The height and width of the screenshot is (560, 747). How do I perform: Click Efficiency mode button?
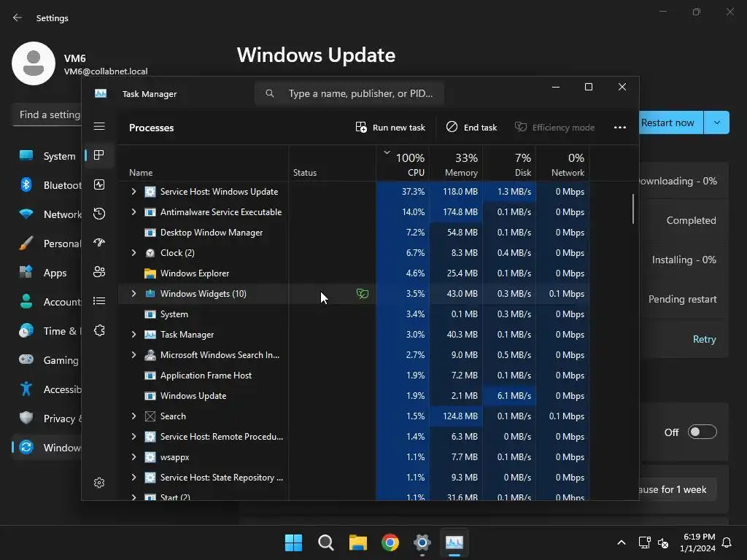(x=554, y=127)
